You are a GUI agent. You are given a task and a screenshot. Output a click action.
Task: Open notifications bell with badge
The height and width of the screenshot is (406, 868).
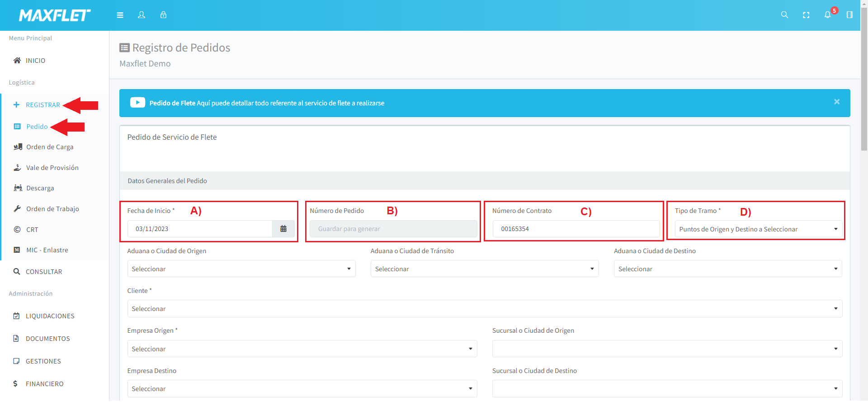point(828,15)
